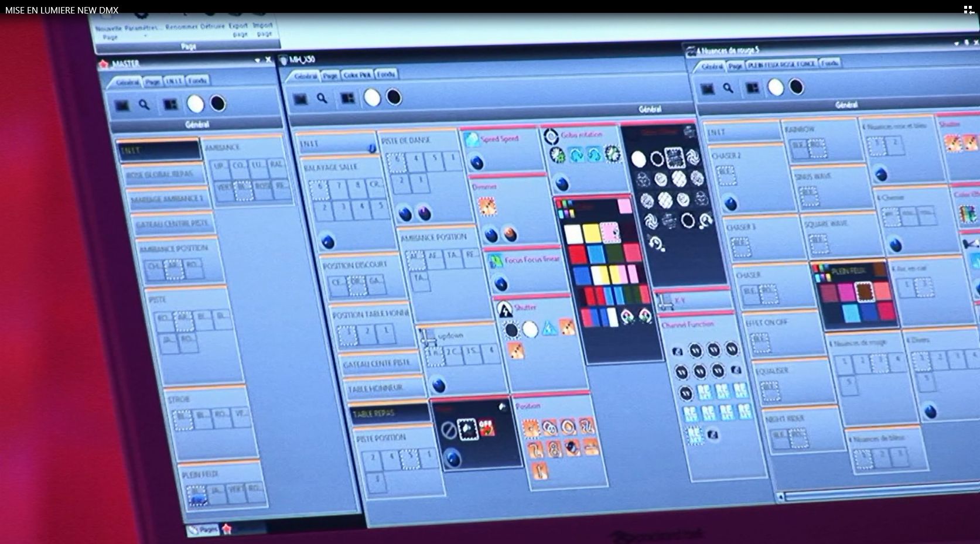This screenshot has height=544, width=980.
Task: Click the screen icon in MASTER toolbar
Action: pos(122,106)
